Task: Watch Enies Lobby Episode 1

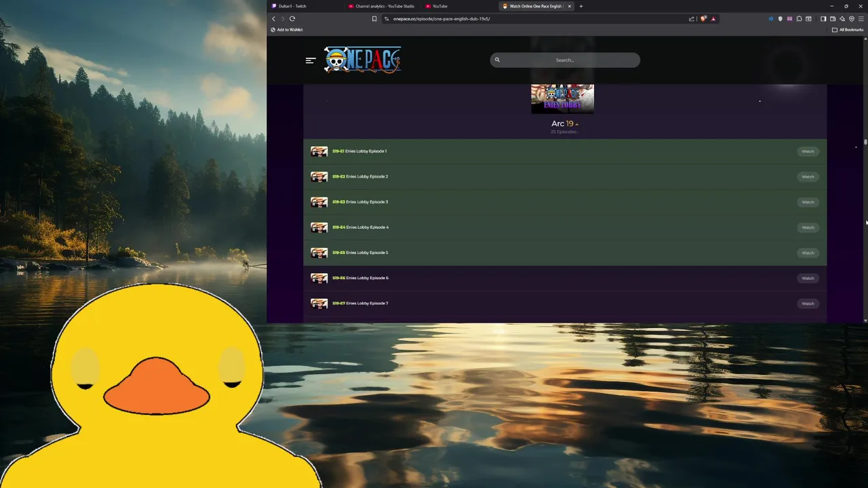Action: coord(808,151)
